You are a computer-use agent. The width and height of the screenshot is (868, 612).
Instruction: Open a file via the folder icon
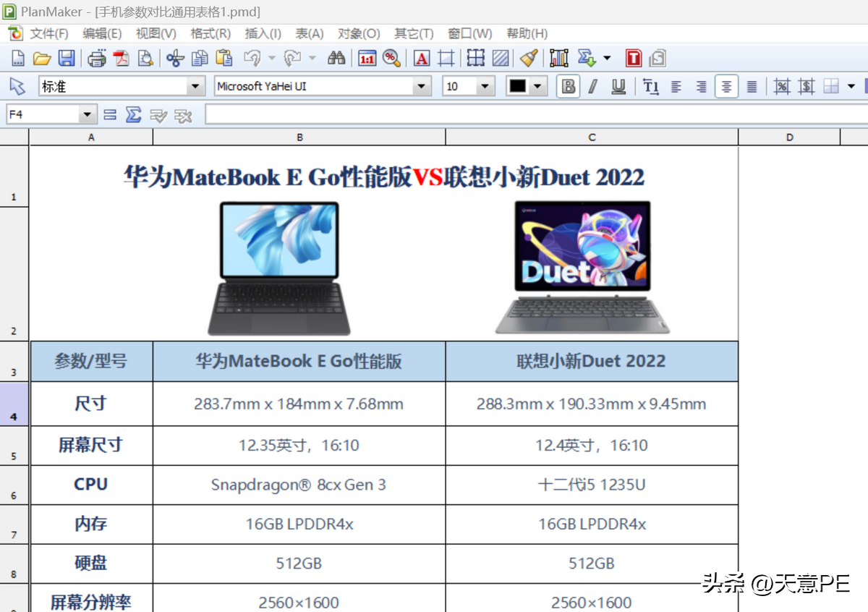pos(42,59)
